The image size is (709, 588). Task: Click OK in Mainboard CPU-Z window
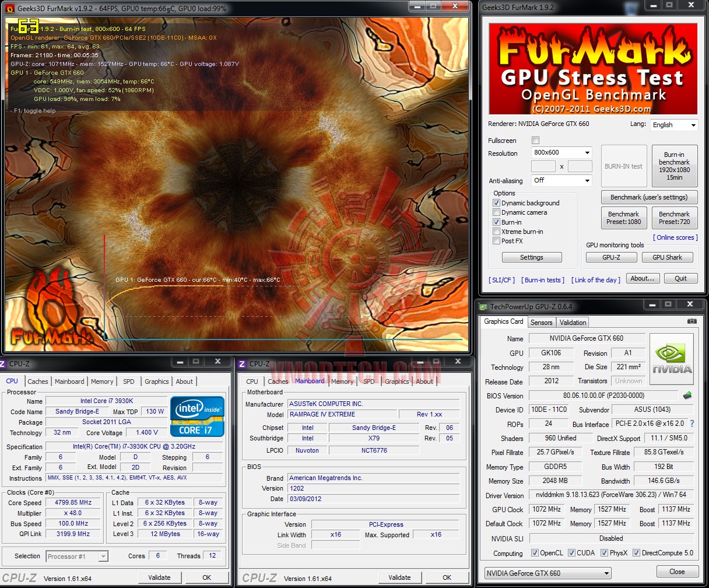tap(447, 577)
